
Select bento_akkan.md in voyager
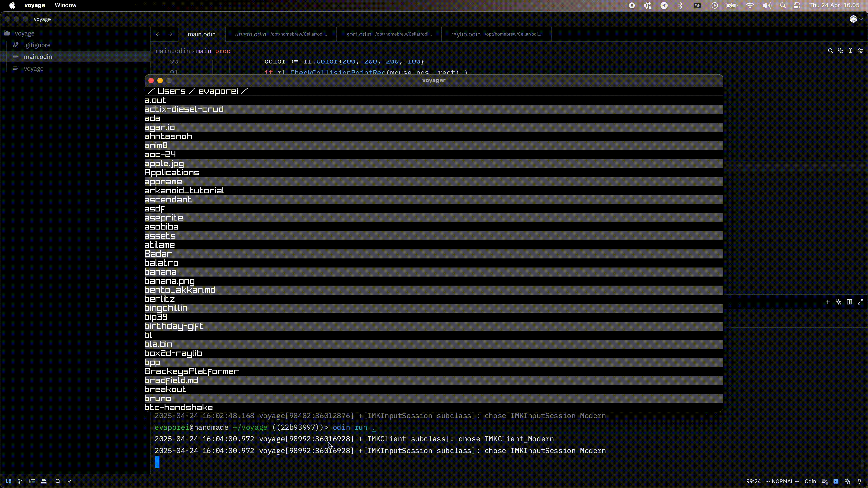[434, 290]
